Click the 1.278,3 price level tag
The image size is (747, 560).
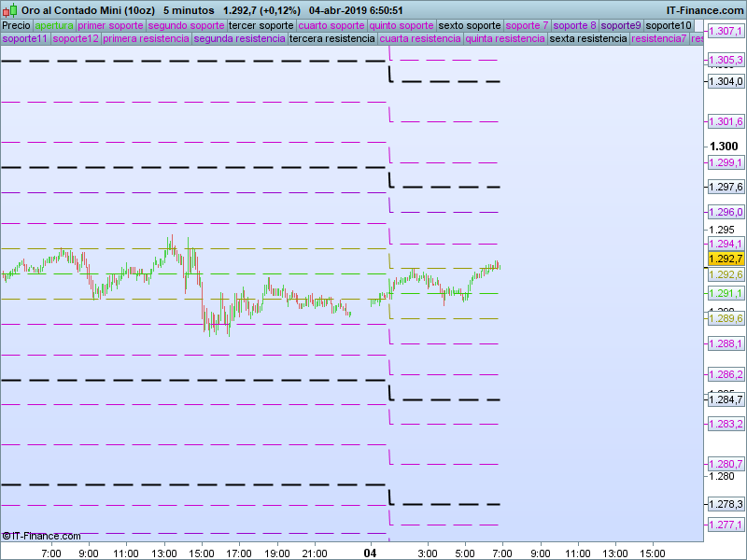pos(726,505)
